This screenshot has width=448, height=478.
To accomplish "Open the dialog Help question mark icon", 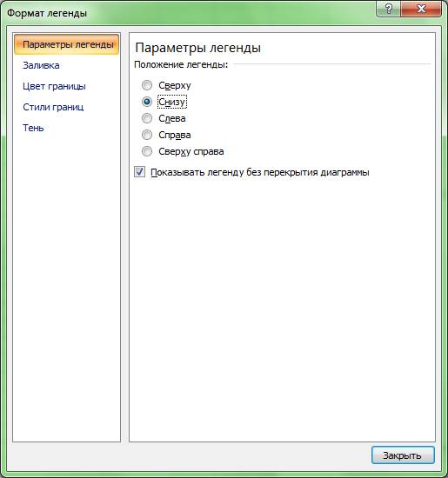I will pos(388,9).
